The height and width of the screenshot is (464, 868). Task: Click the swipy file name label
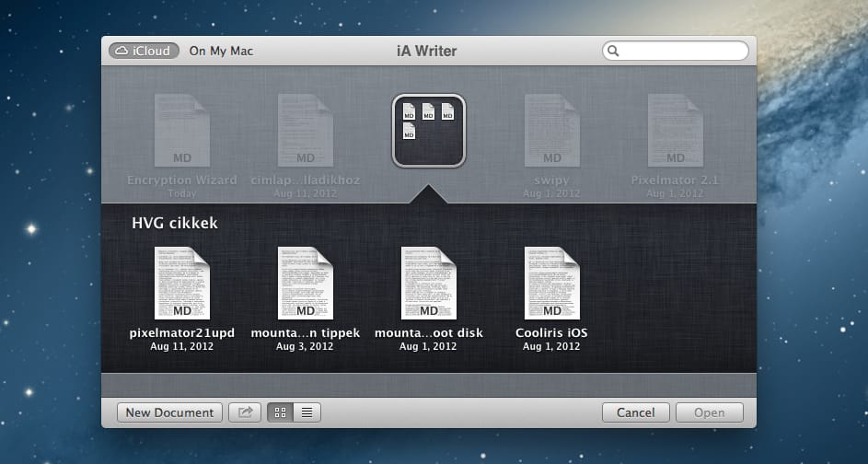551,180
